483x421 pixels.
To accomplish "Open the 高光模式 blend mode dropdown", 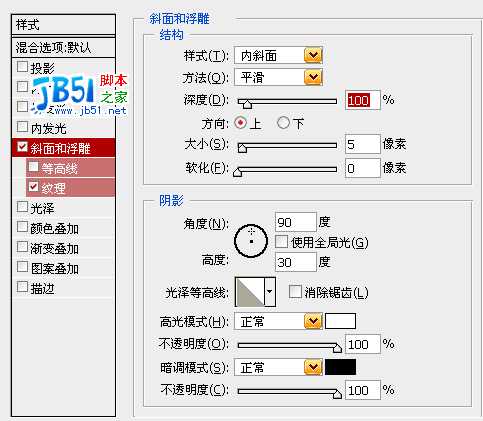I will coord(278,321).
